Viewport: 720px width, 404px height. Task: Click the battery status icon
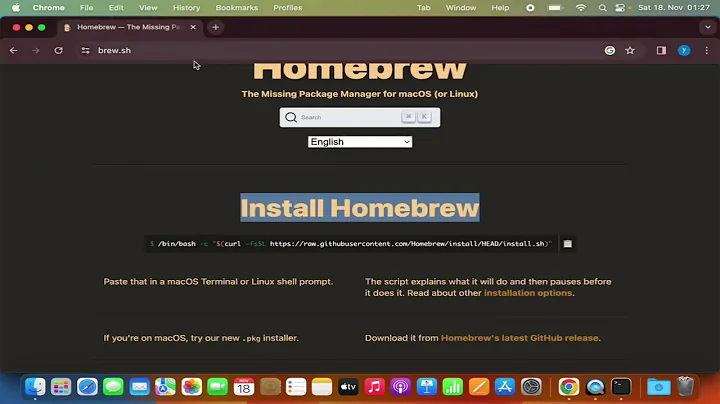pyautogui.click(x=556, y=8)
